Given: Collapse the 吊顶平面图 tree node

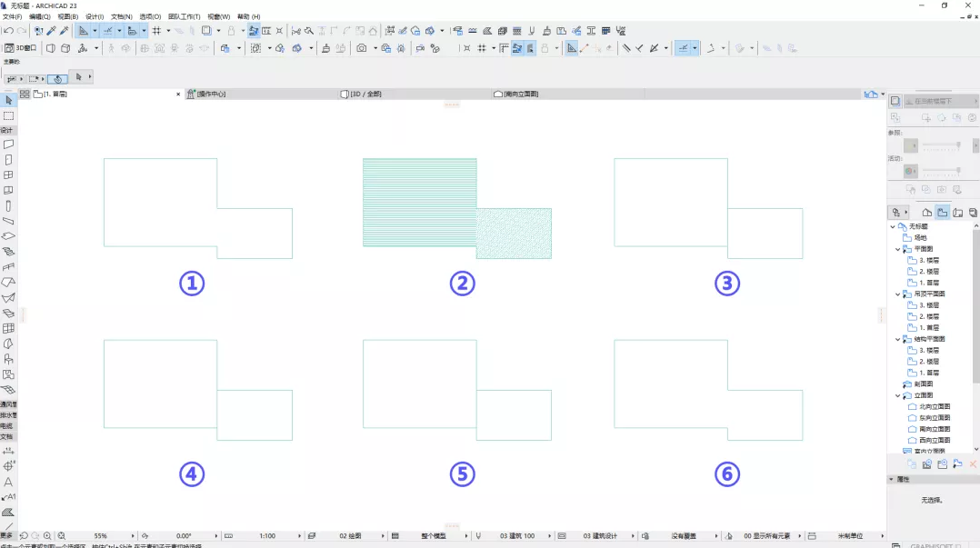Looking at the screenshot, I should [x=897, y=294].
